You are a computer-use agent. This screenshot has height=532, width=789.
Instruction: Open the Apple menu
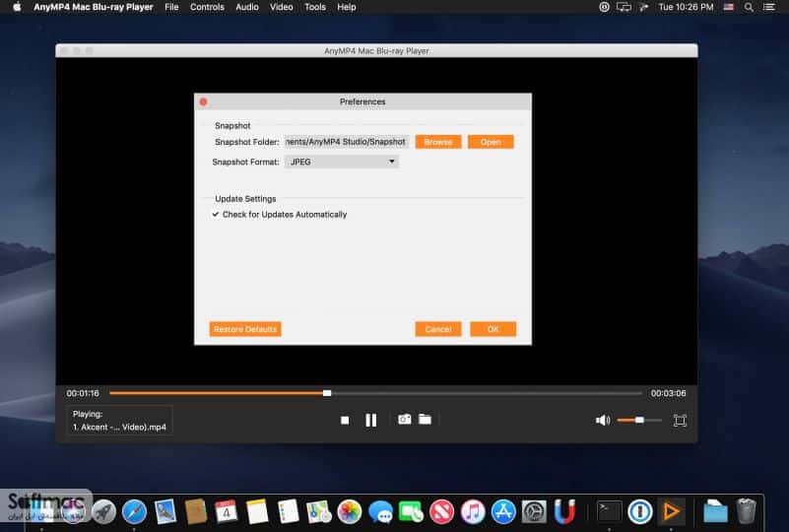click(17, 7)
